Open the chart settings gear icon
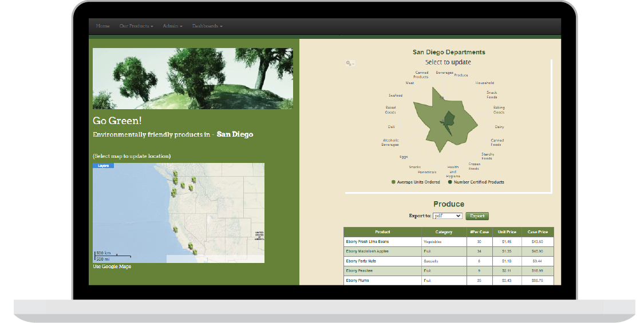The height and width of the screenshot is (323, 644). pos(350,63)
